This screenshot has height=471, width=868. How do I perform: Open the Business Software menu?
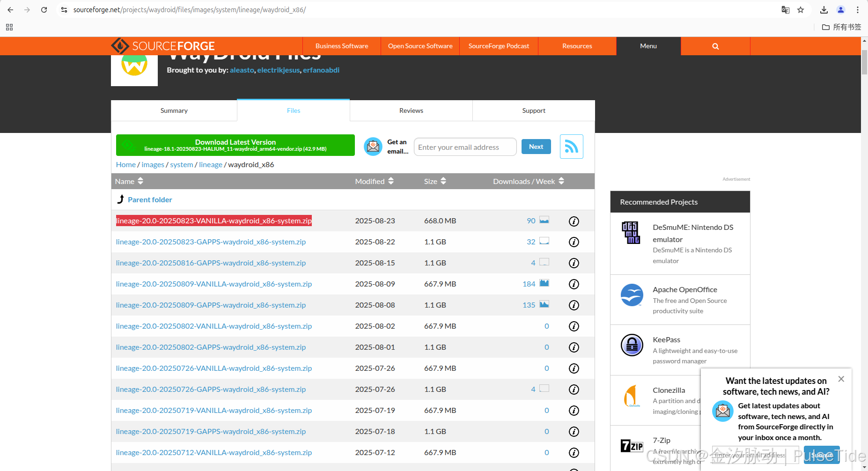[342, 46]
